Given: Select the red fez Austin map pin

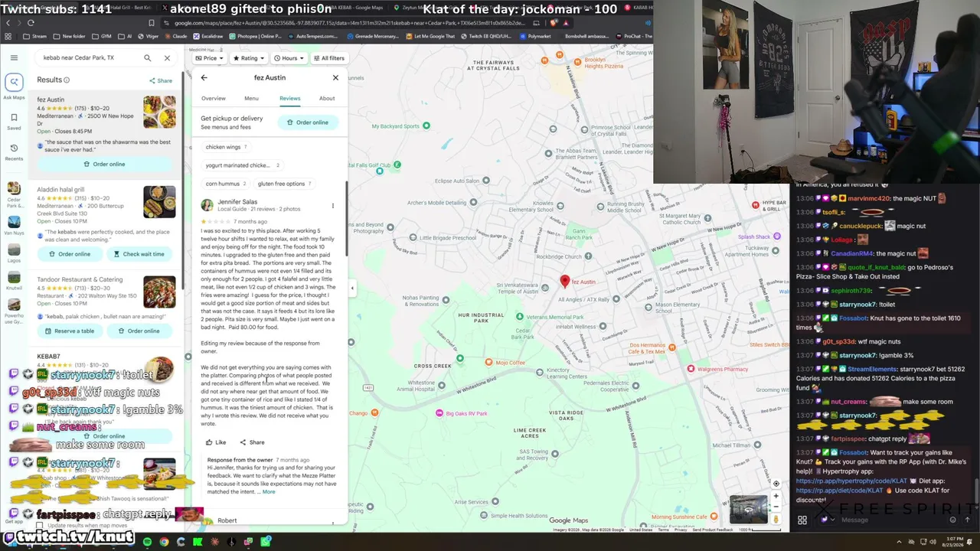Looking at the screenshot, I should point(565,282).
